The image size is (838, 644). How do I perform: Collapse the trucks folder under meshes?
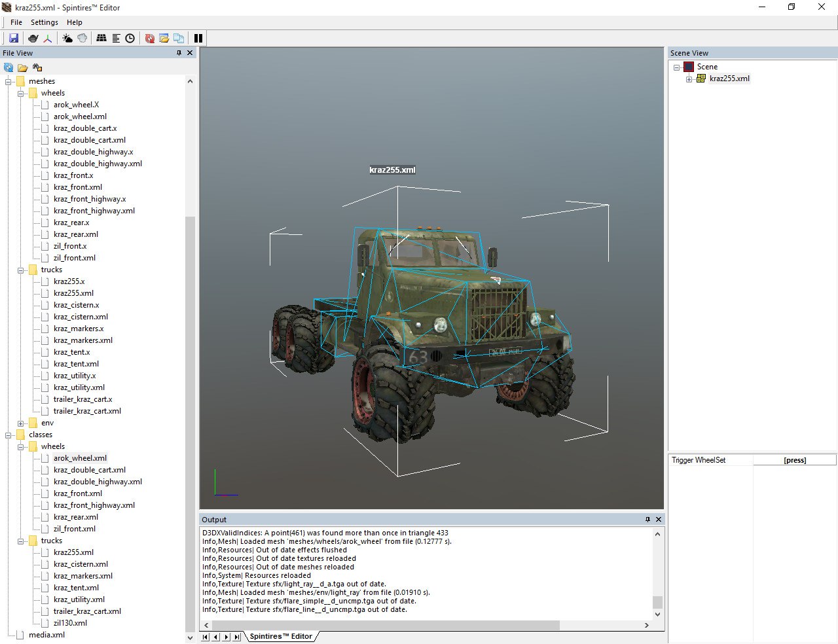point(21,270)
